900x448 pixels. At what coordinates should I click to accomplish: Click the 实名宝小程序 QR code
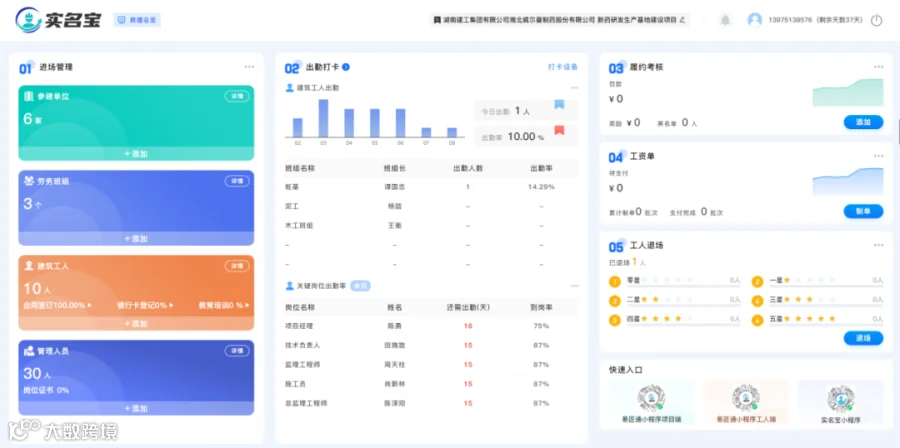pyautogui.click(x=840, y=399)
